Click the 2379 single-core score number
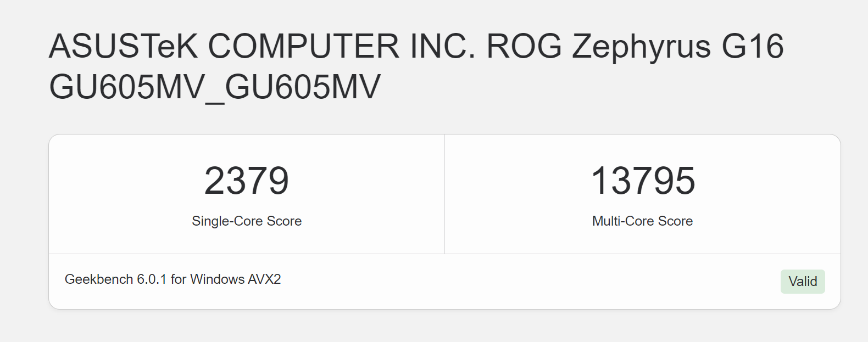 (x=247, y=181)
